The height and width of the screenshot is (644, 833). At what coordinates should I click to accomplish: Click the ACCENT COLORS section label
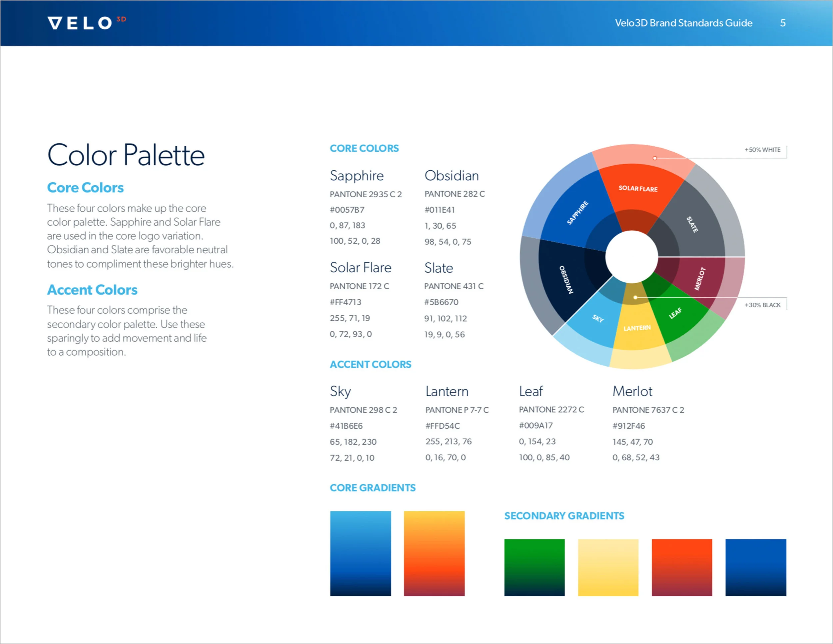tap(370, 364)
